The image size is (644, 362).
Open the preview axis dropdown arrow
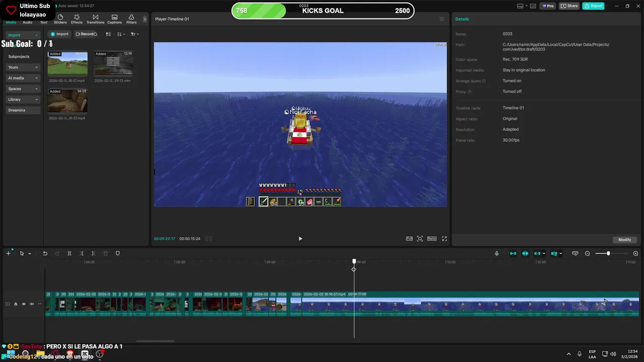pyautogui.click(x=560, y=254)
